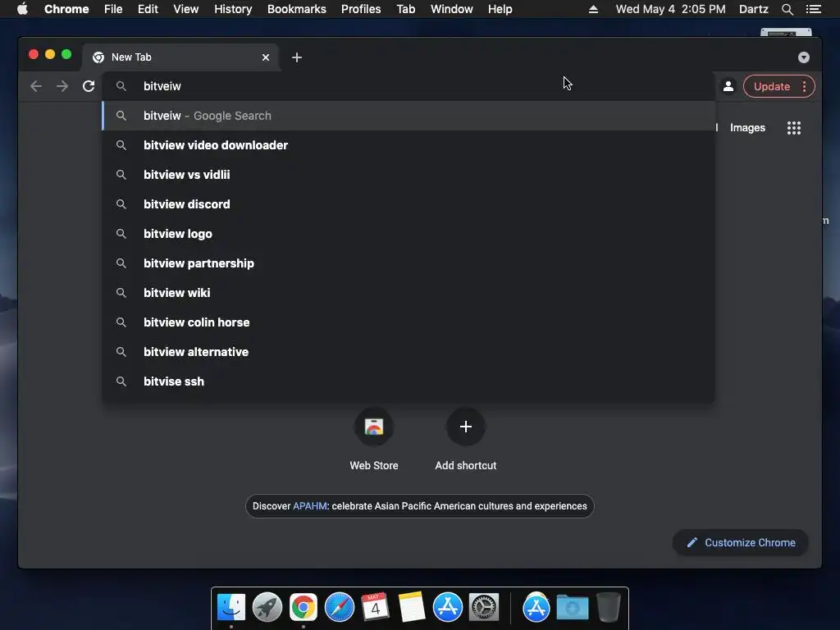The width and height of the screenshot is (840, 630).
Task: Open Google Chrome from the Dock
Action: [x=304, y=608]
